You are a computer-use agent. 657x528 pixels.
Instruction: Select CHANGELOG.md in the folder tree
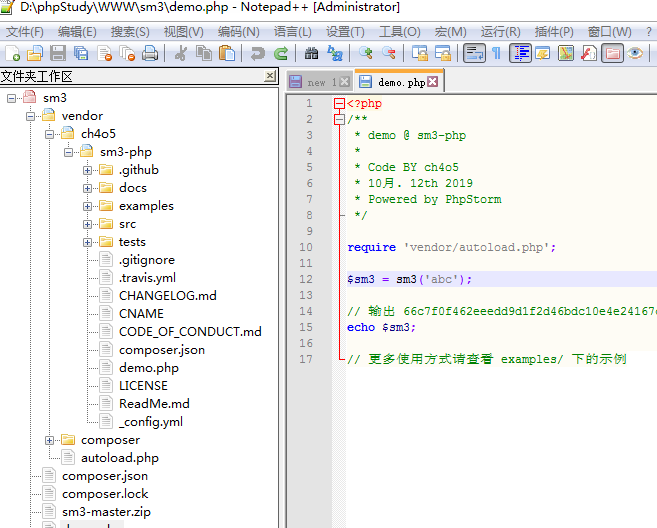click(168, 296)
